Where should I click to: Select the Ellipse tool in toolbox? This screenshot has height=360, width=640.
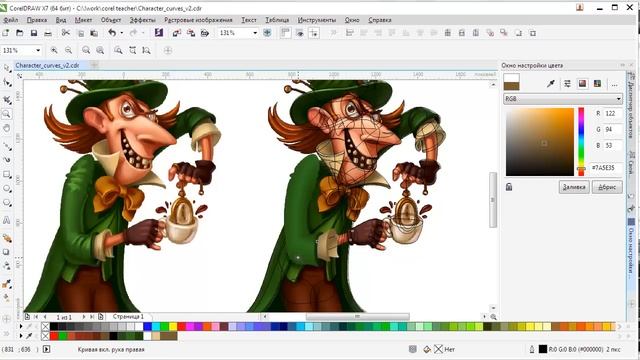point(7,189)
